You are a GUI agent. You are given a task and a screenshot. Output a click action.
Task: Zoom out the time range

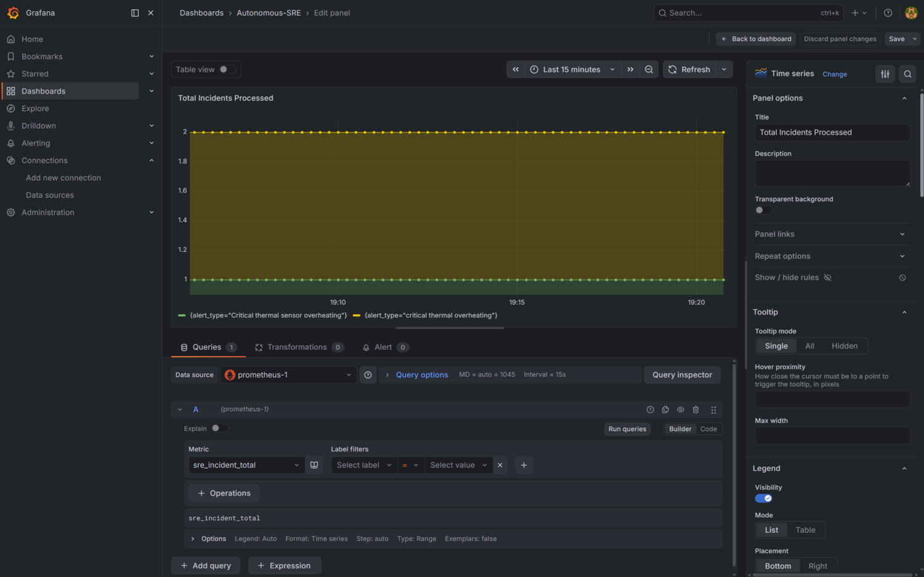pyautogui.click(x=649, y=70)
